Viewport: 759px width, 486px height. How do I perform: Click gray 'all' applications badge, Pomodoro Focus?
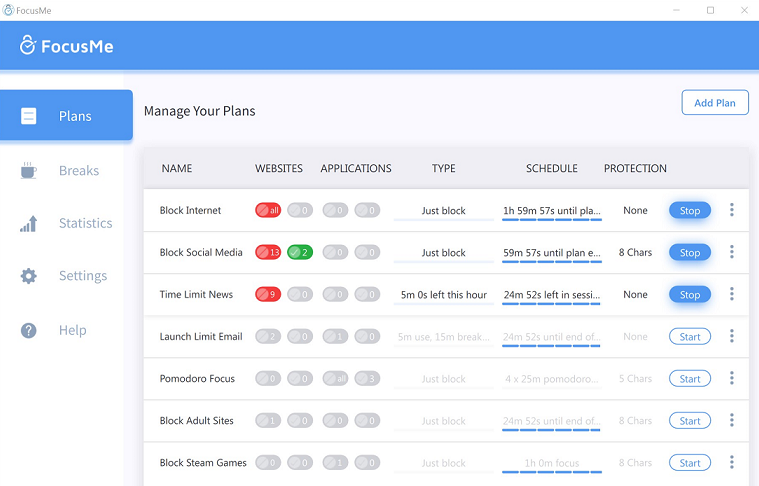click(x=335, y=379)
